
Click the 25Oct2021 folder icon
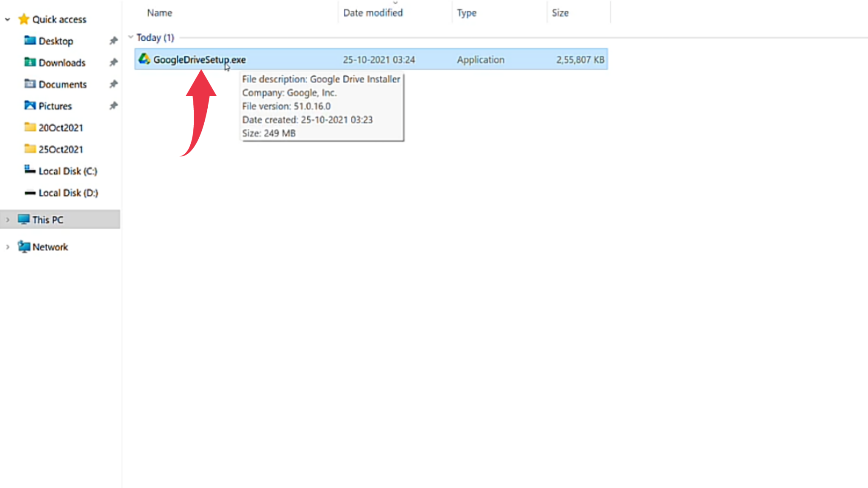[x=30, y=149]
